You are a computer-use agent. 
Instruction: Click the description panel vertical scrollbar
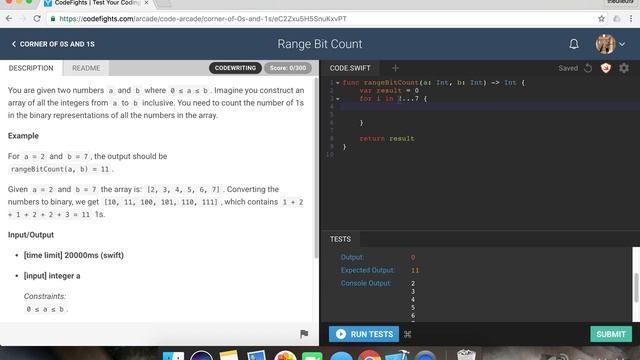click(x=316, y=167)
